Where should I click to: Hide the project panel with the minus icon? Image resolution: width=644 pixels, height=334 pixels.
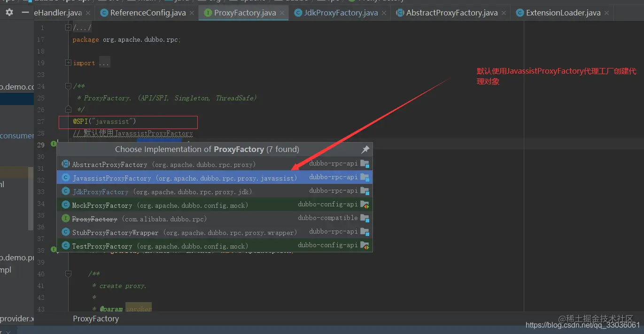[25, 13]
